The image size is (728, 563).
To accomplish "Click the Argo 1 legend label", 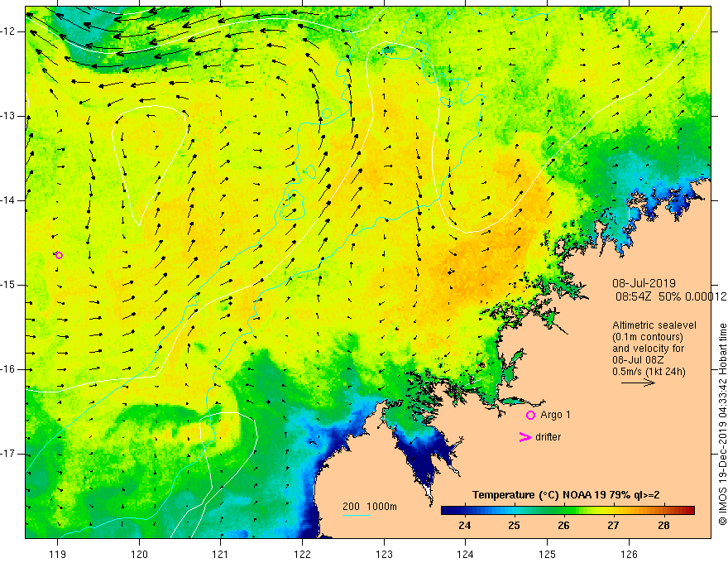I will (x=555, y=415).
